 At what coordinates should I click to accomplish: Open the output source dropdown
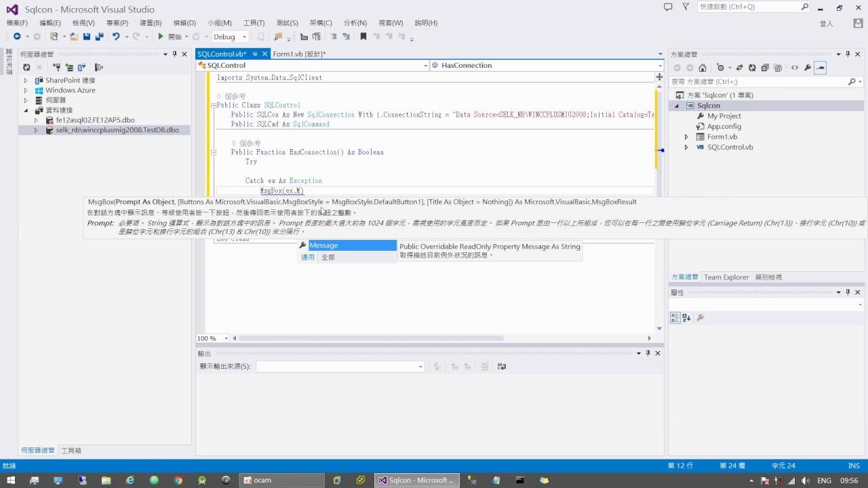(340, 367)
